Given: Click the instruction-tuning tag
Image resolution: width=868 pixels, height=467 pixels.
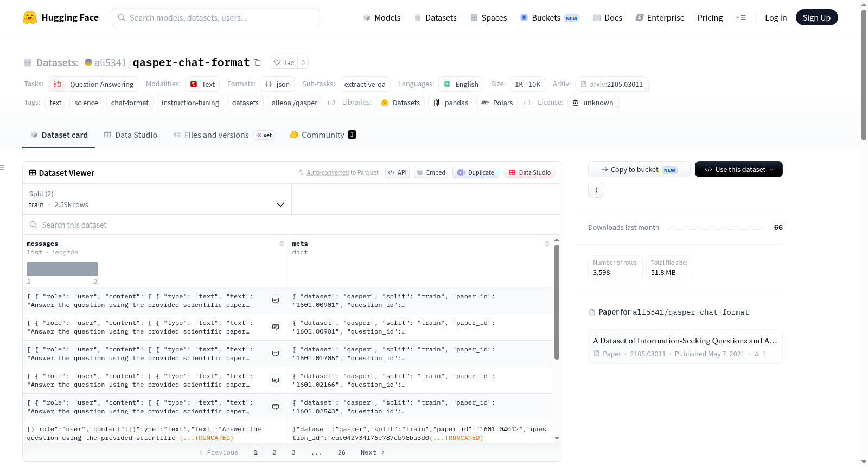Looking at the screenshot, I should coord(190,103).
